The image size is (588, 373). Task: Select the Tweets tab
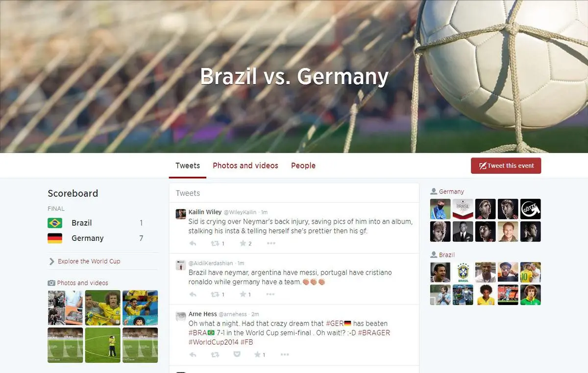[188, 165]
